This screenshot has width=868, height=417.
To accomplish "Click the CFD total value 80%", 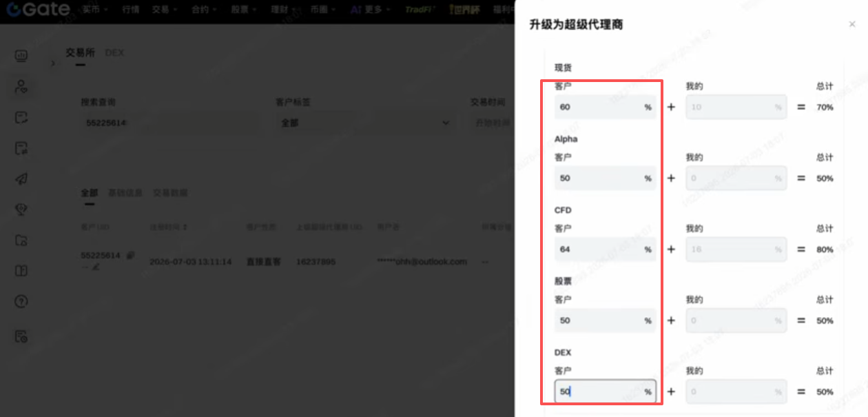I will point(825,250).
